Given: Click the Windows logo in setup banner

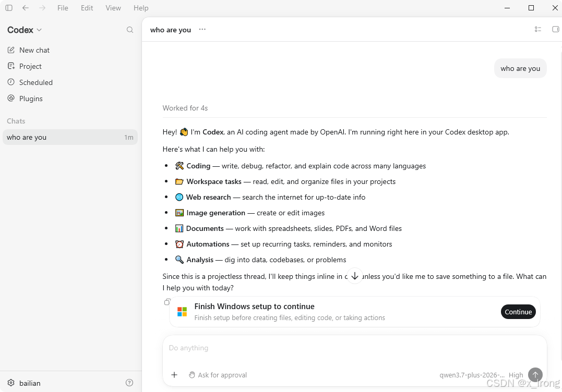Looking at the screenshot, I should click(182, 312).
